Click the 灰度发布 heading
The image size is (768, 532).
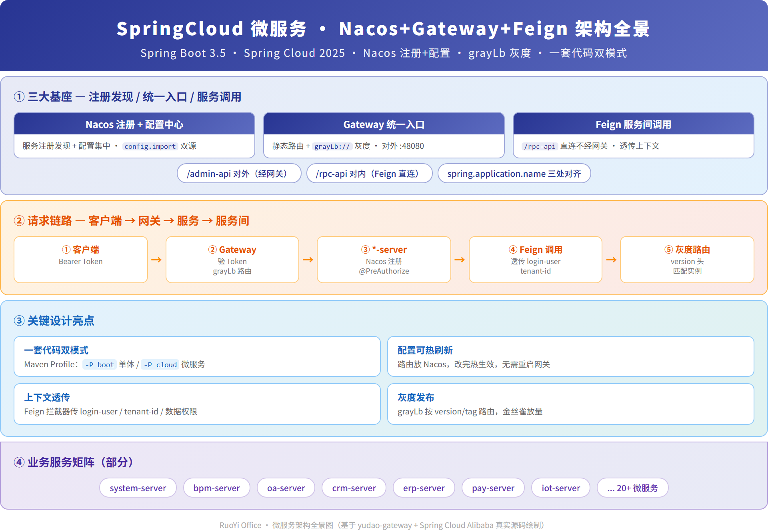pyautogui.click(x=416, y=398)
